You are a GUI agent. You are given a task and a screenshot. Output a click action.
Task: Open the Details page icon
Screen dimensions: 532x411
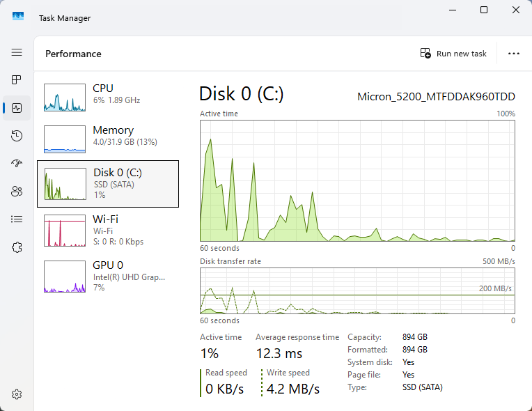click(17, 219)
